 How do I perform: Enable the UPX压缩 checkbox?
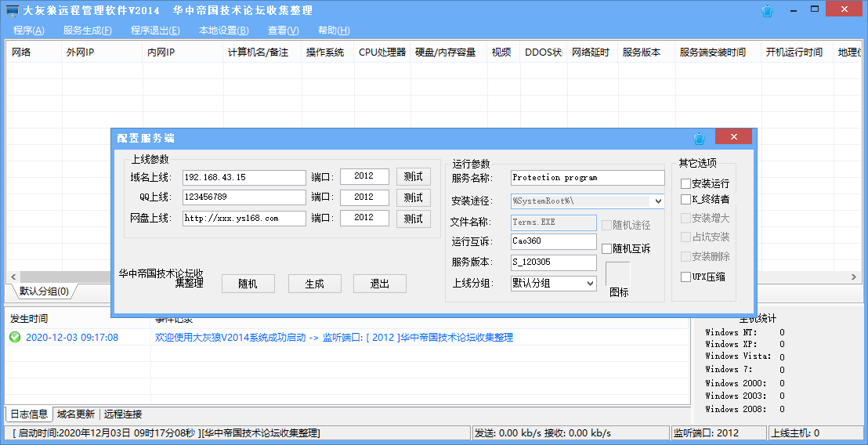(686, 277)
